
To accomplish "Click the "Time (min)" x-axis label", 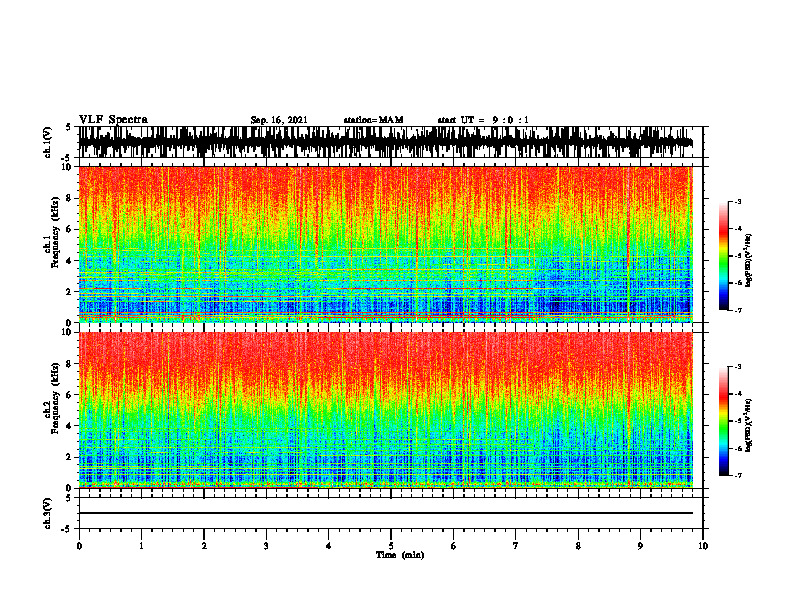I will (400, 555).
